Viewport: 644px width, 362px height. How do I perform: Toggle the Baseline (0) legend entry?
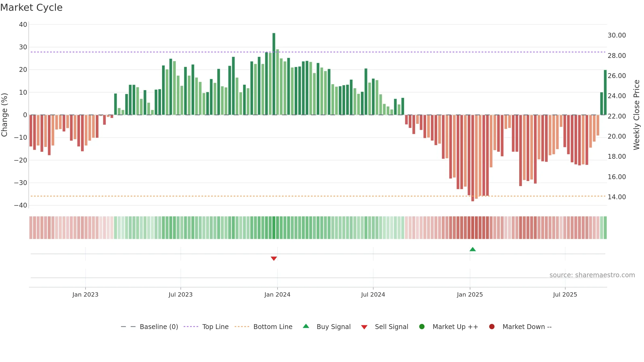click(x=149, y=327)
